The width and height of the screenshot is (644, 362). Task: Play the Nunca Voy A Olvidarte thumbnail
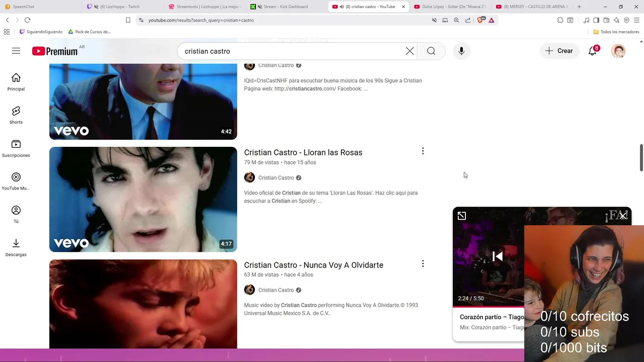pos(143,304)
